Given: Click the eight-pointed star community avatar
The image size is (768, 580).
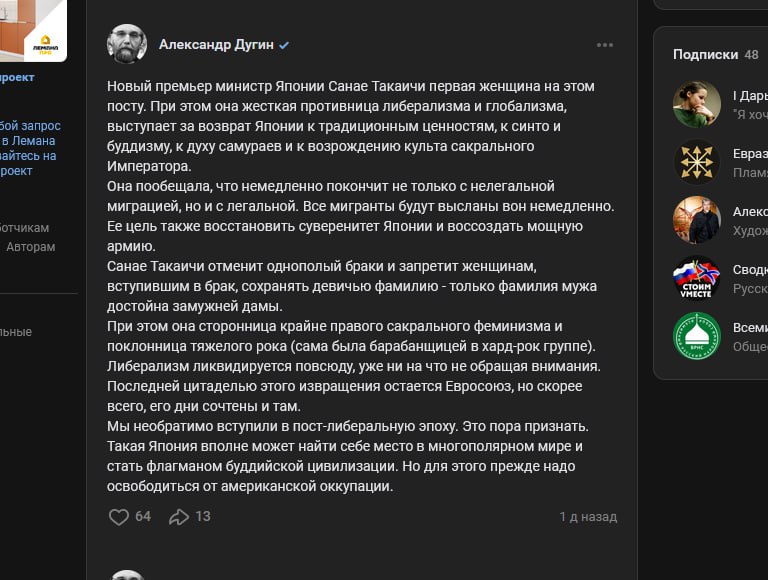Looking at the screenshot, I should click(x=697, y=162).
